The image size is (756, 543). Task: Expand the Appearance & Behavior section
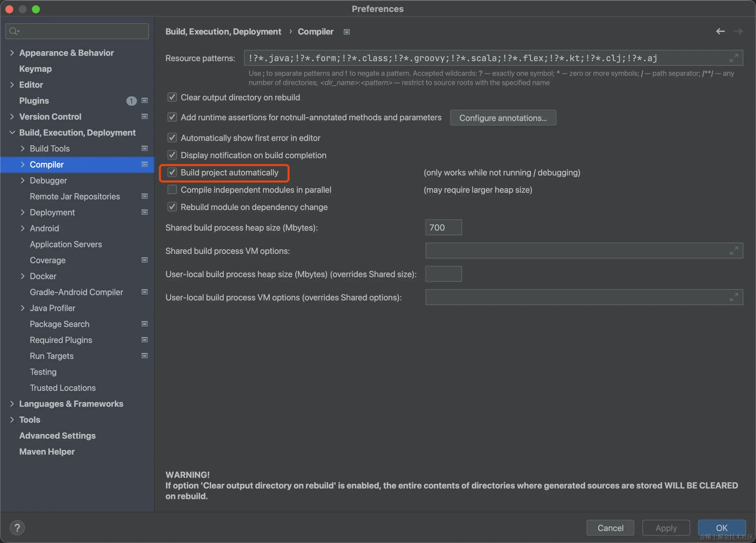12,53
